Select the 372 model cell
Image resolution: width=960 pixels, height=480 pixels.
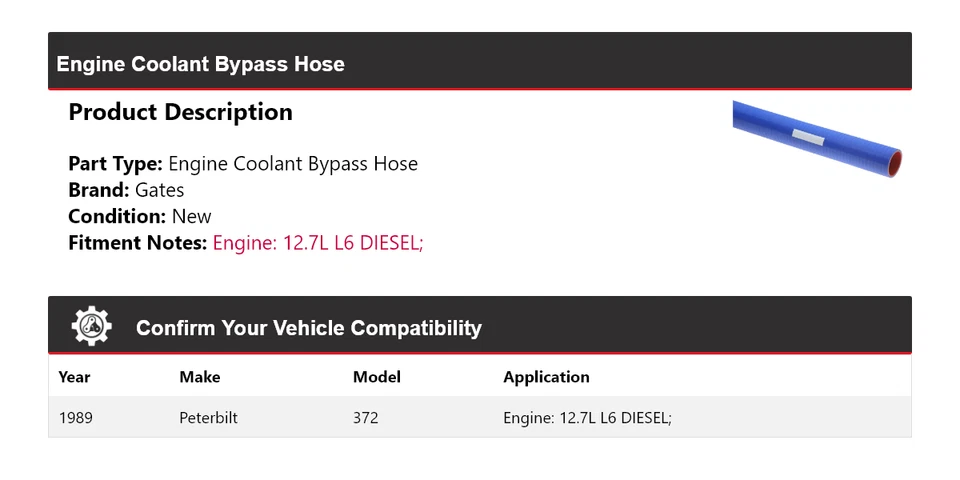point(365,417)
